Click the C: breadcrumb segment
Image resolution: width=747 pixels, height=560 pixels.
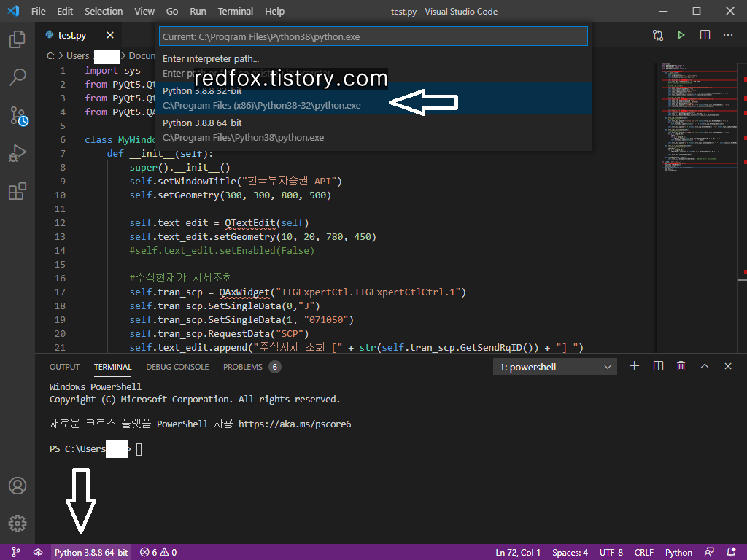[x=50, y=55]
